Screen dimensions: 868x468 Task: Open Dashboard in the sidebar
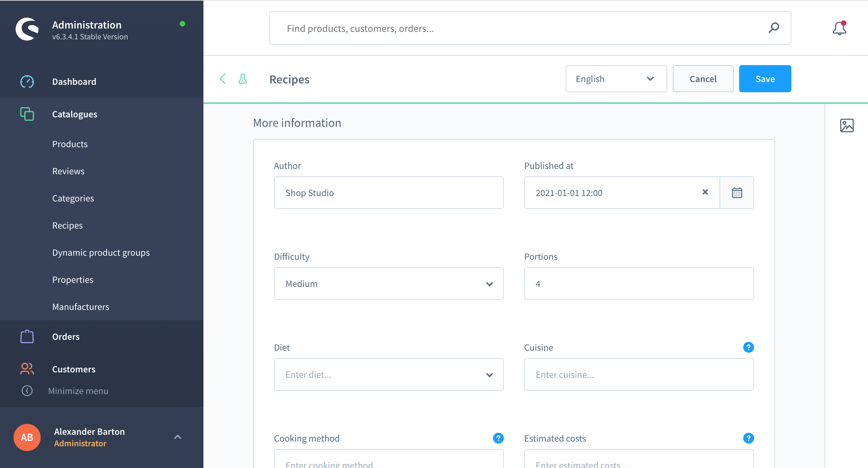[74, 81]
